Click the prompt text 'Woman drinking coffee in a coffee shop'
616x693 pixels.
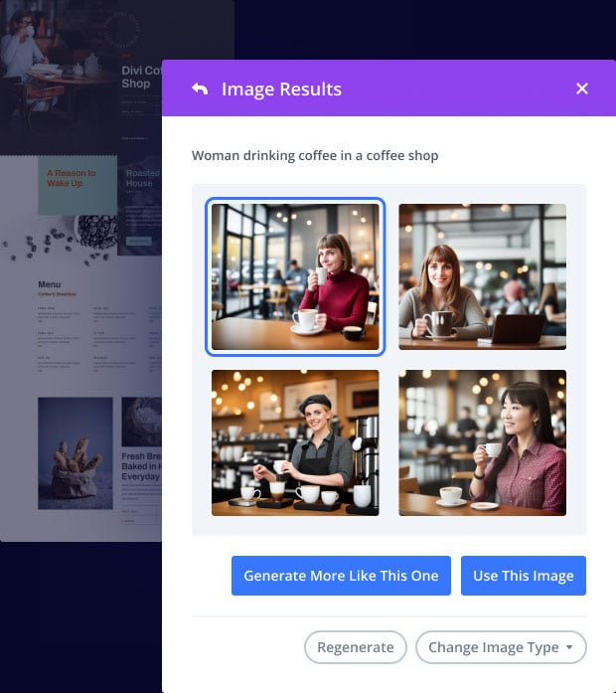coord(315,155)
